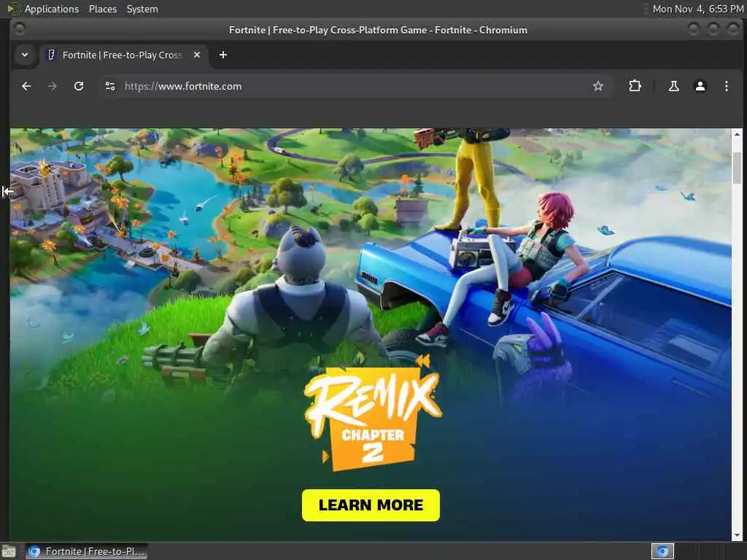The image size is (747, 560).
Task: Click page scrollbar down arrow
Action: click(x=737, y=536)
